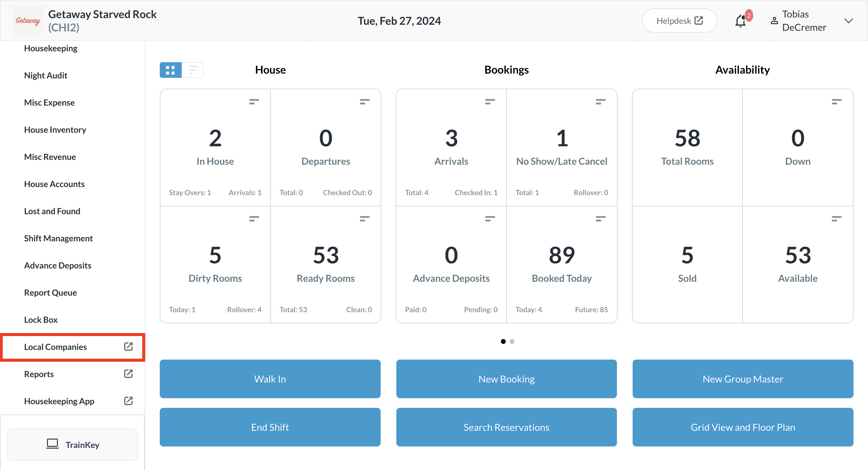Click the Grid View and Floor Plan button
The height and width of the screenshot is (470, 868).
tap(742, 427)
